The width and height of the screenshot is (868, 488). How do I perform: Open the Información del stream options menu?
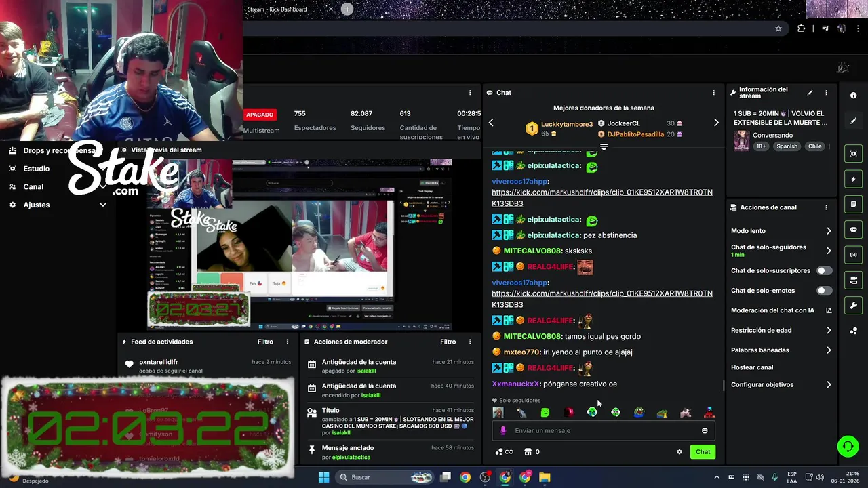[826, 93]
